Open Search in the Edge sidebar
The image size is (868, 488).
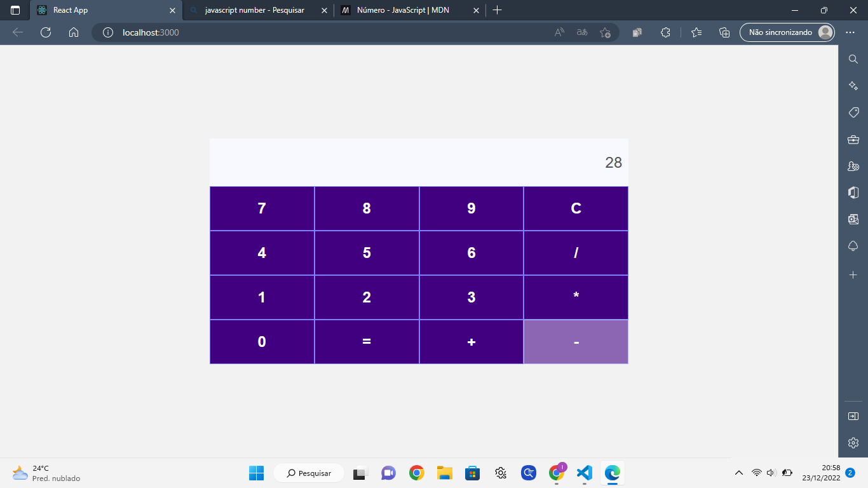pos(853,58)
